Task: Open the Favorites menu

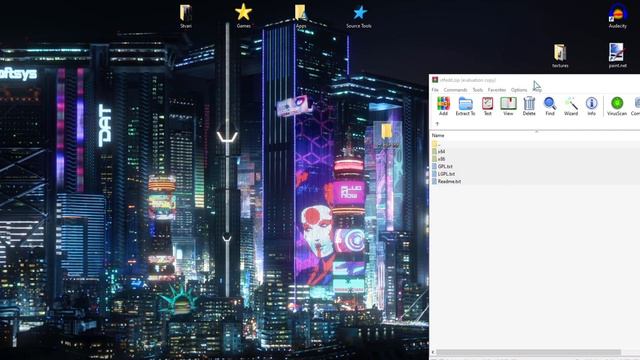Action: tap(497, 90)
